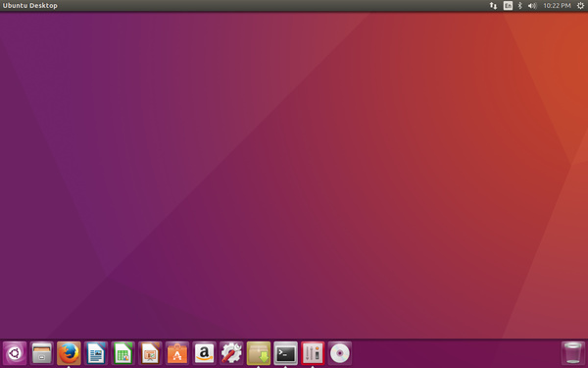Open LibreOffice Calc spreadsheet icon

pos(123,353)
